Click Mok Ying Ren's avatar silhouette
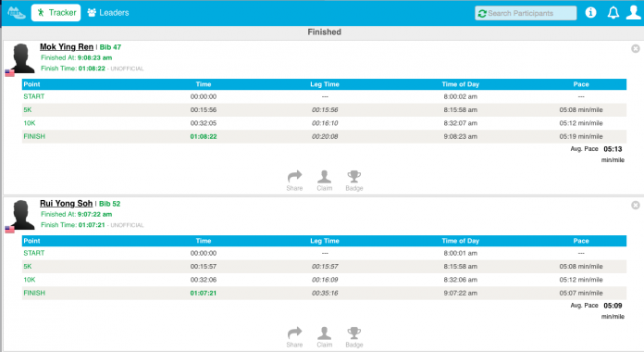 coord(22,58)
